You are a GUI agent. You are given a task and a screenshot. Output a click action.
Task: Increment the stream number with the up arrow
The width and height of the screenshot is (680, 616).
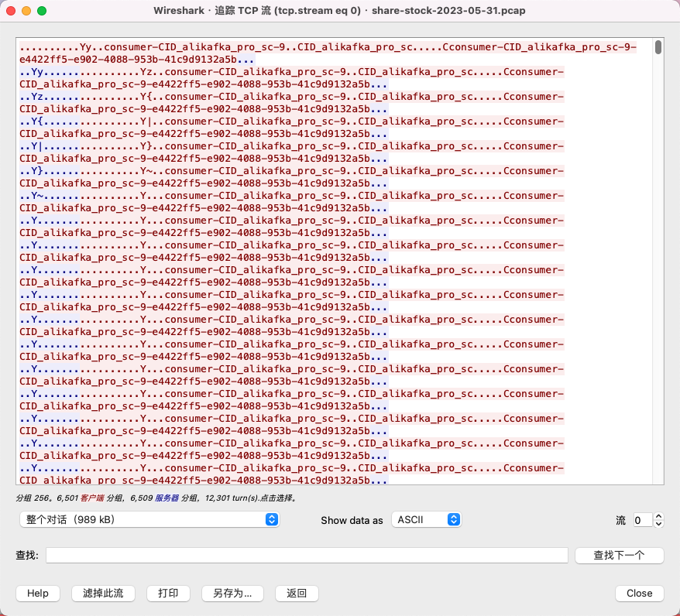[x=658, y=516]
